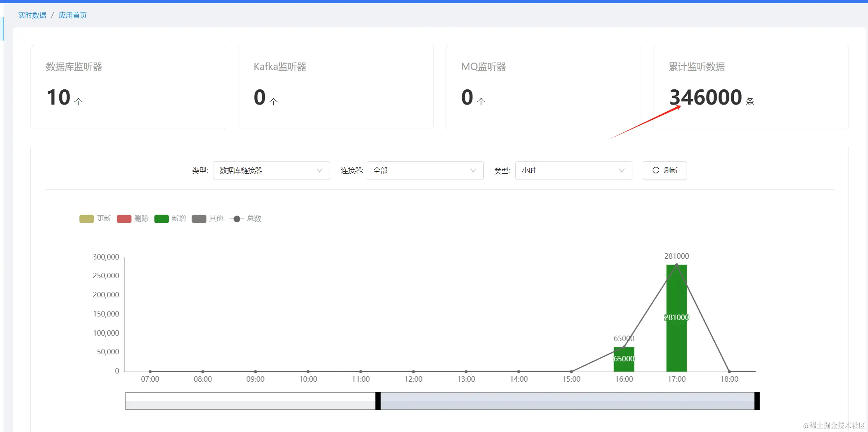Click chevron arrow of 小时 dropdown

click(x=622, y=171)
